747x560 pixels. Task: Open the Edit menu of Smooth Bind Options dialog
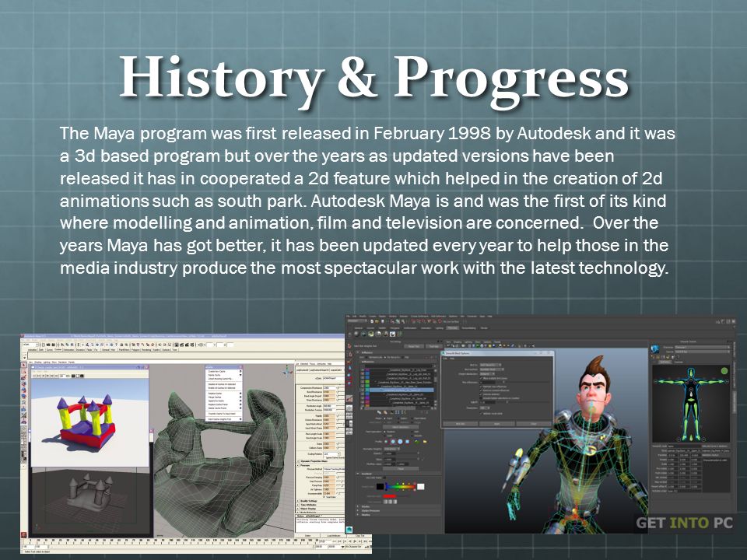pyautogui.click(x=446, y=358)
